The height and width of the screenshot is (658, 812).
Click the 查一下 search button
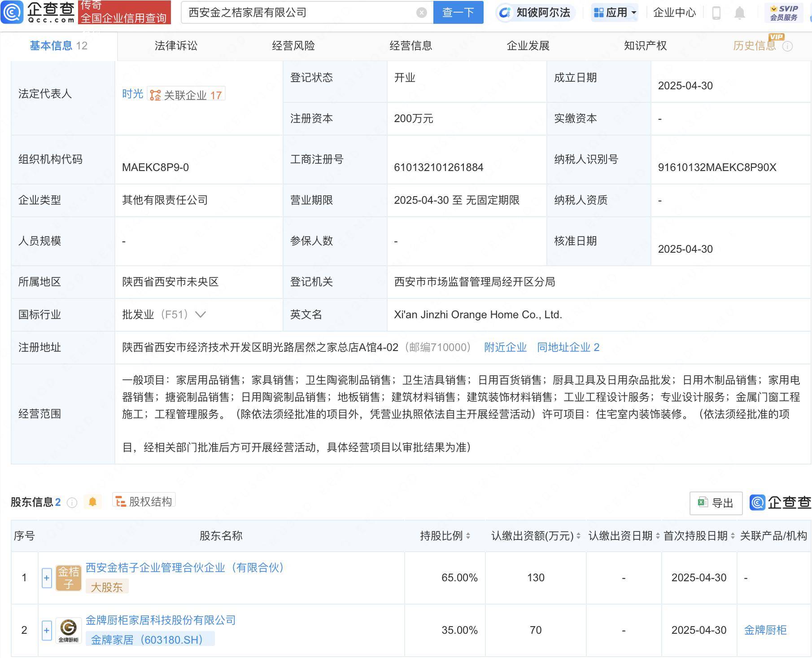458,13
